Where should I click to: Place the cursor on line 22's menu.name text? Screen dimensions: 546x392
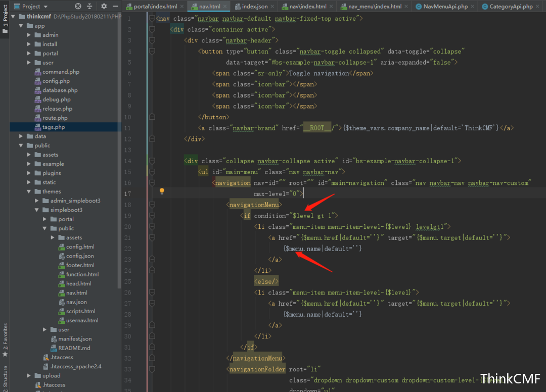[x=305, y=249]
